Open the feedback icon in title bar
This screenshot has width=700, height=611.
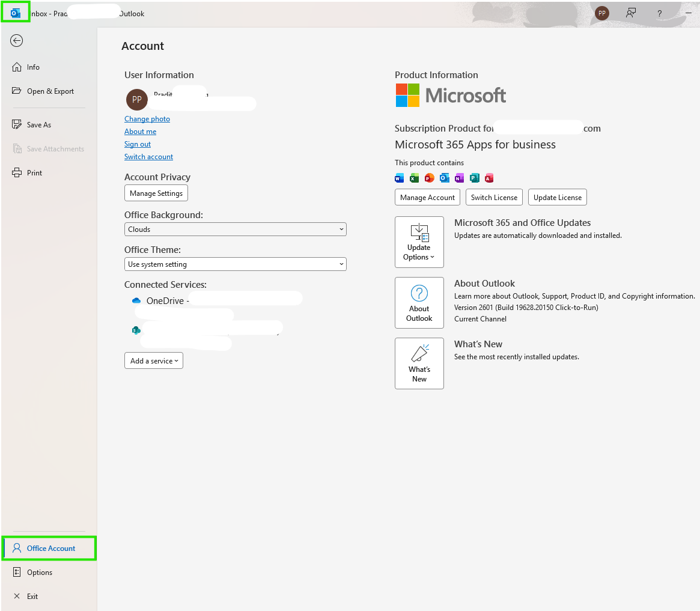[631, 13]
